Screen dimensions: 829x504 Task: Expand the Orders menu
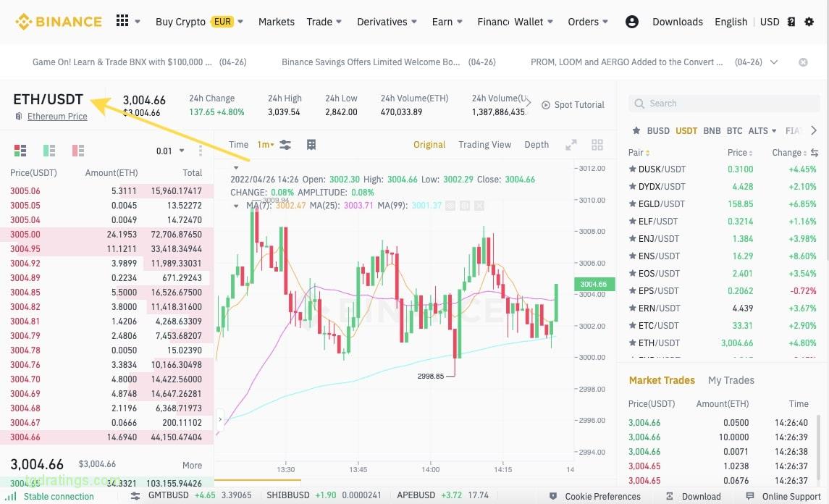(588, 22)
